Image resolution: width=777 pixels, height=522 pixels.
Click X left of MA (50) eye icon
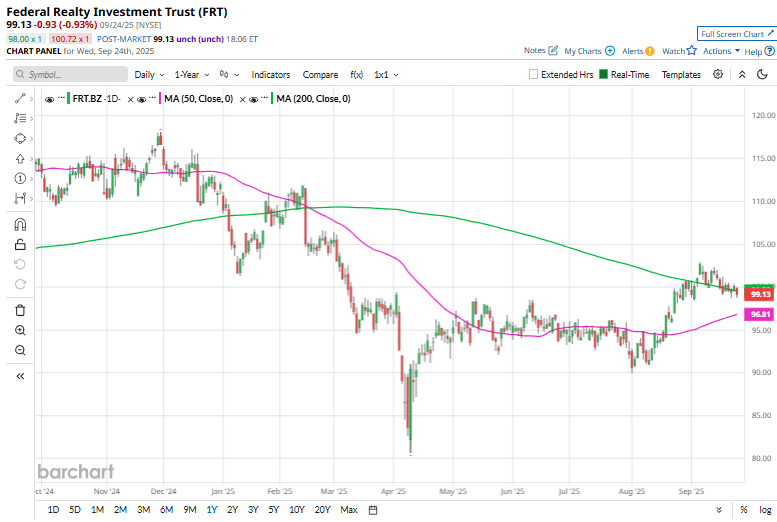[x=130, y=100]
